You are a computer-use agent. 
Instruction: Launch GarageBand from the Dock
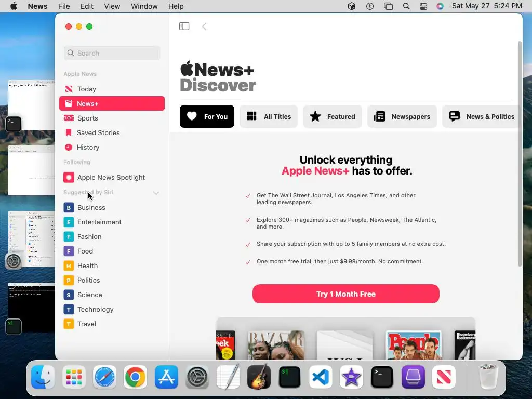tap(259, 377)
